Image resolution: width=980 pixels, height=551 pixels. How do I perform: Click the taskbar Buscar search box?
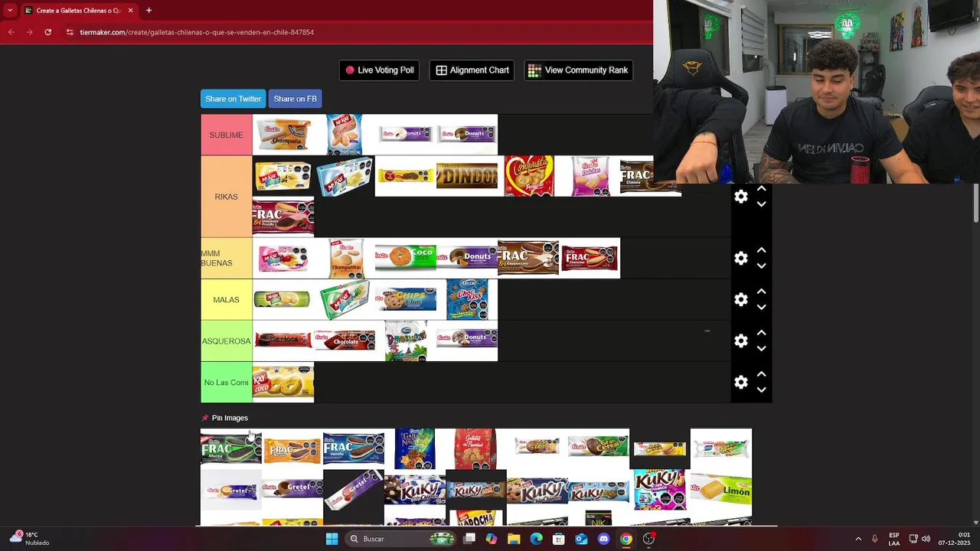[x=399, y=539]
